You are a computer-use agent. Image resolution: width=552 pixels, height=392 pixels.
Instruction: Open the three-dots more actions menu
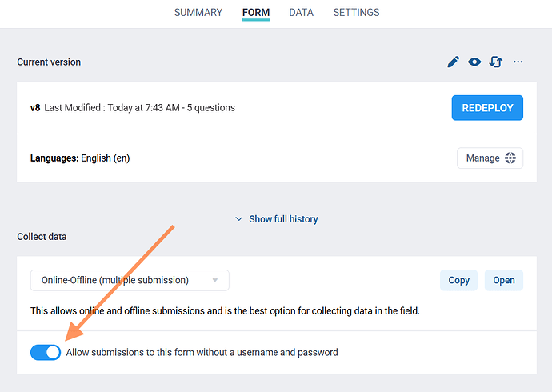pos(518,62)
